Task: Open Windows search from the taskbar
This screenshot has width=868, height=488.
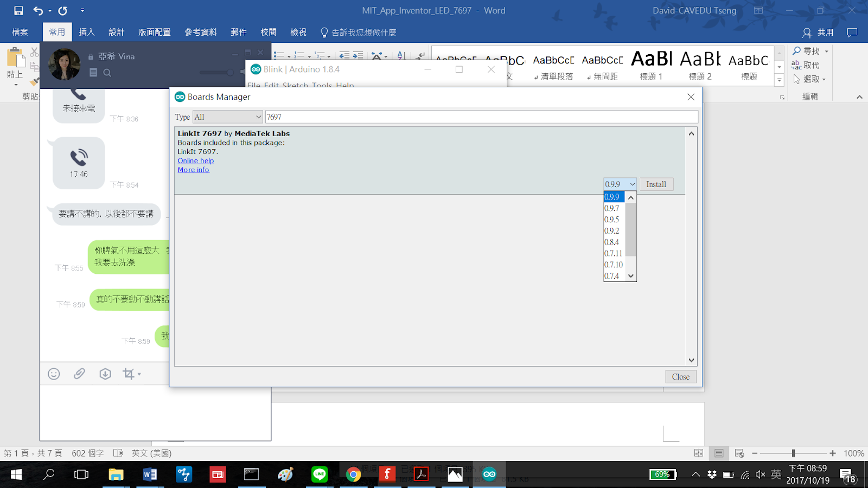Action: [x=49, y=474]
